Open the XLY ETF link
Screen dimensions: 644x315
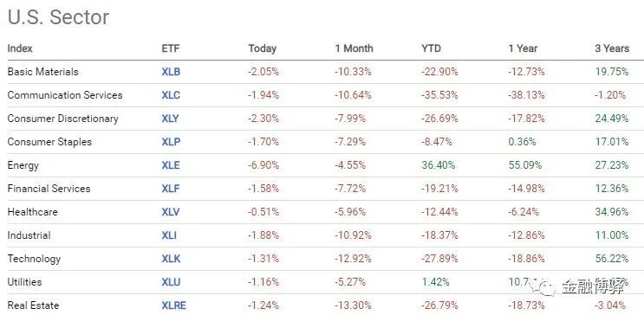click(x=171, y=119)
